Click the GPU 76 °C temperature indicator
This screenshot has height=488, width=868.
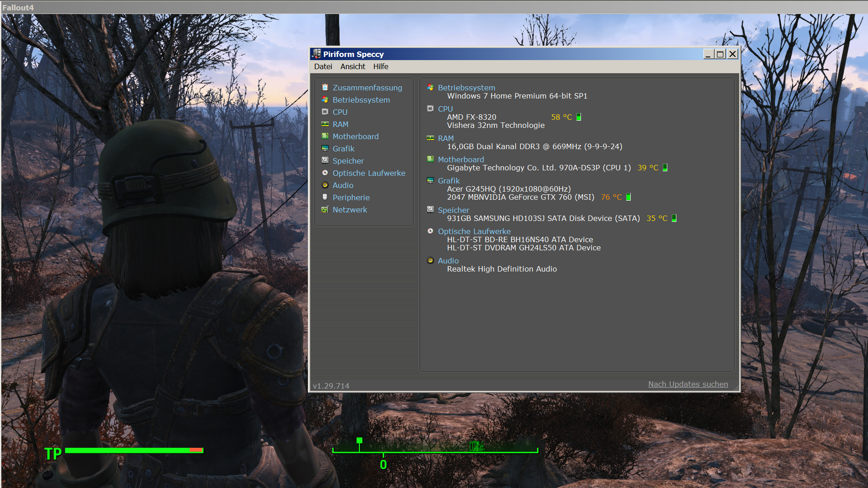click(611, 197)
